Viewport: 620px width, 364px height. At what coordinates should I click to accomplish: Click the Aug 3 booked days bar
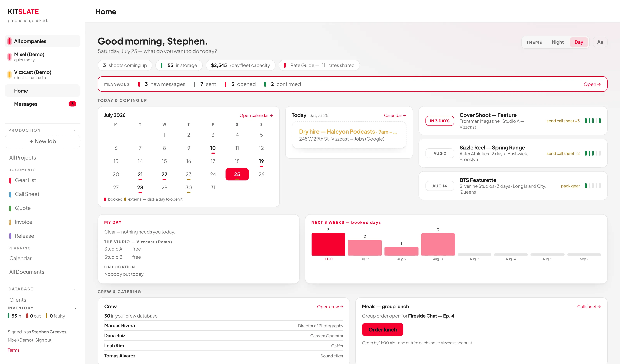pyautogui.click(x=401, y=251)
